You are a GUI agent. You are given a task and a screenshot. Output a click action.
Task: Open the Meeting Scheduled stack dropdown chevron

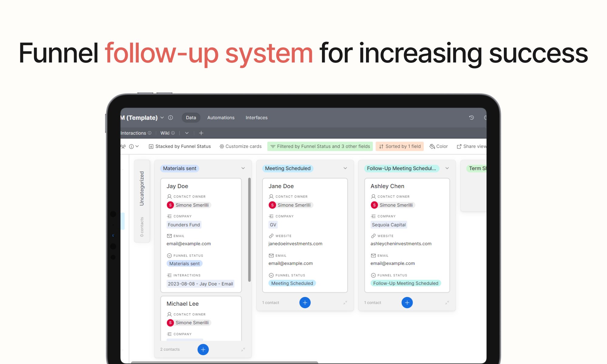[345, 168]
